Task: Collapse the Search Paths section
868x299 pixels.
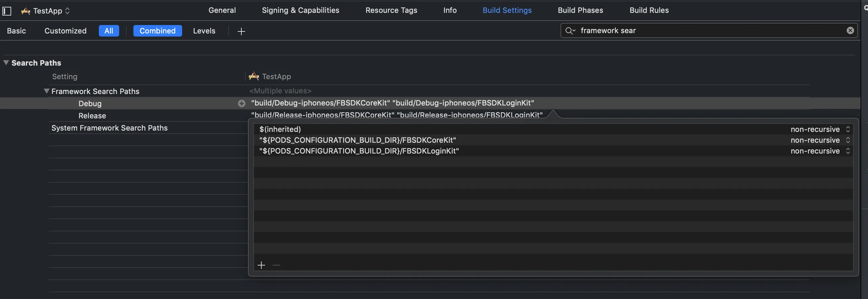Action: click(x=6, y=63)
